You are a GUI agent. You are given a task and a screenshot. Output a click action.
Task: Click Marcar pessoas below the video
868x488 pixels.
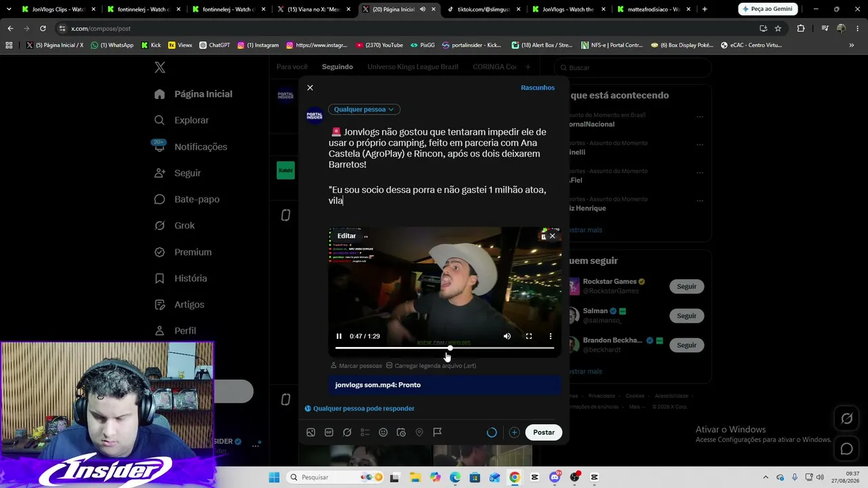coord(356,365)
